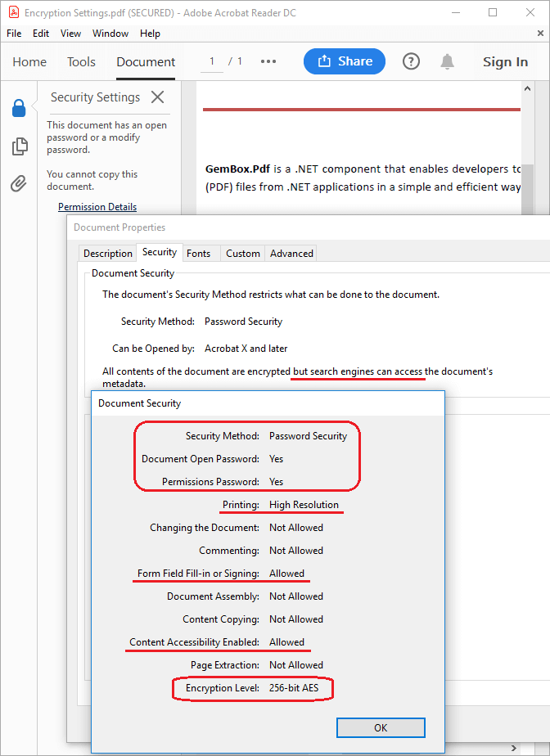This screenshot has height=756, width=550.
Task: Open the page thumbnails panel icon
Action: point(18,146)
